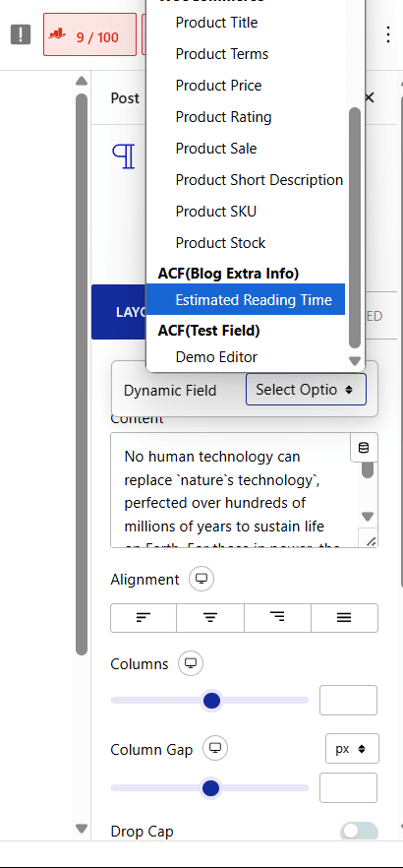Align text right

click(277, 618)
